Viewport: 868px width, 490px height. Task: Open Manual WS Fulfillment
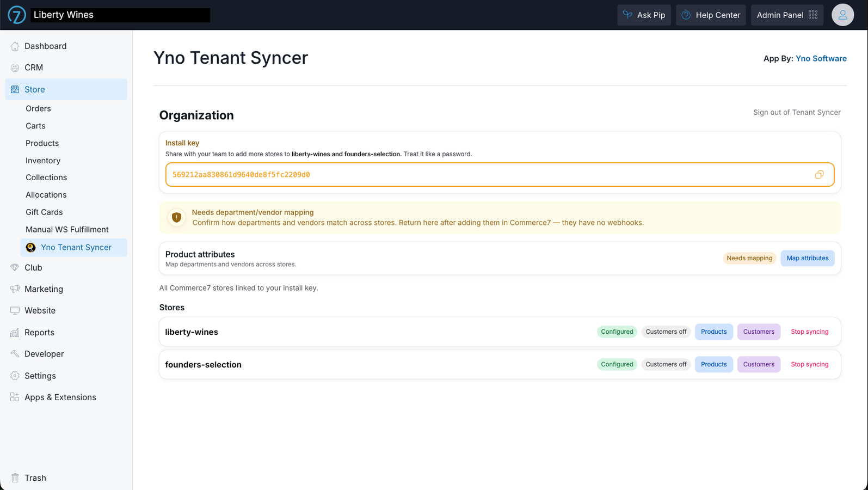pos(67,230)
